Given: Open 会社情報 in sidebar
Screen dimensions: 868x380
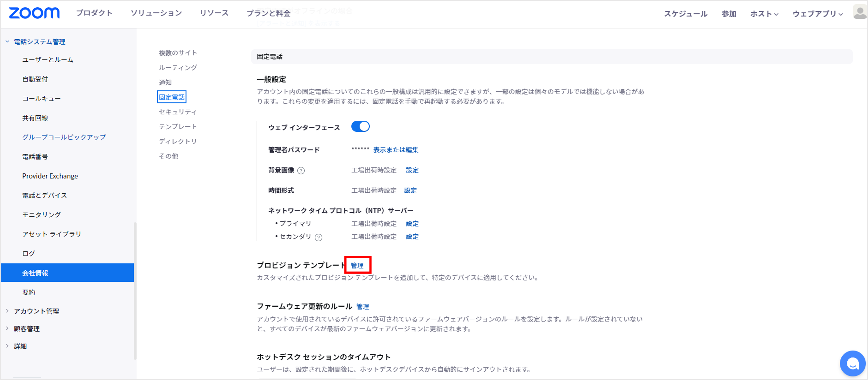Looking at the screenshot, I should (x=67, y=273).
